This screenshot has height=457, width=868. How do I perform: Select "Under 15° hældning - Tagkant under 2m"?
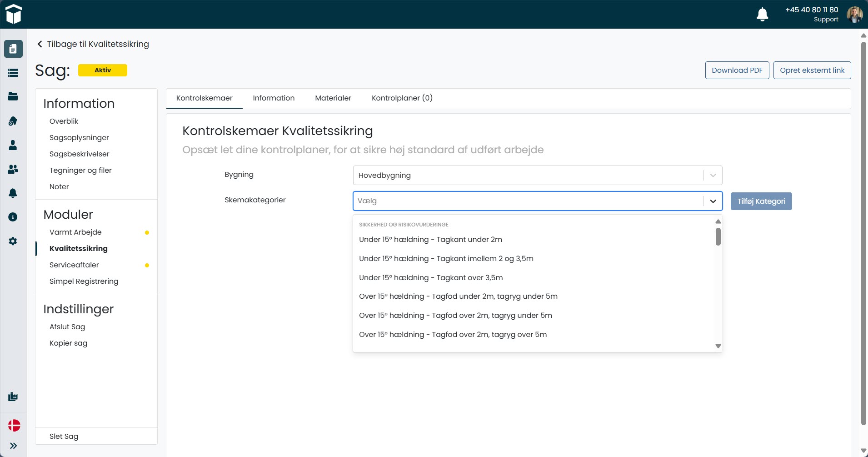(430, 240)
